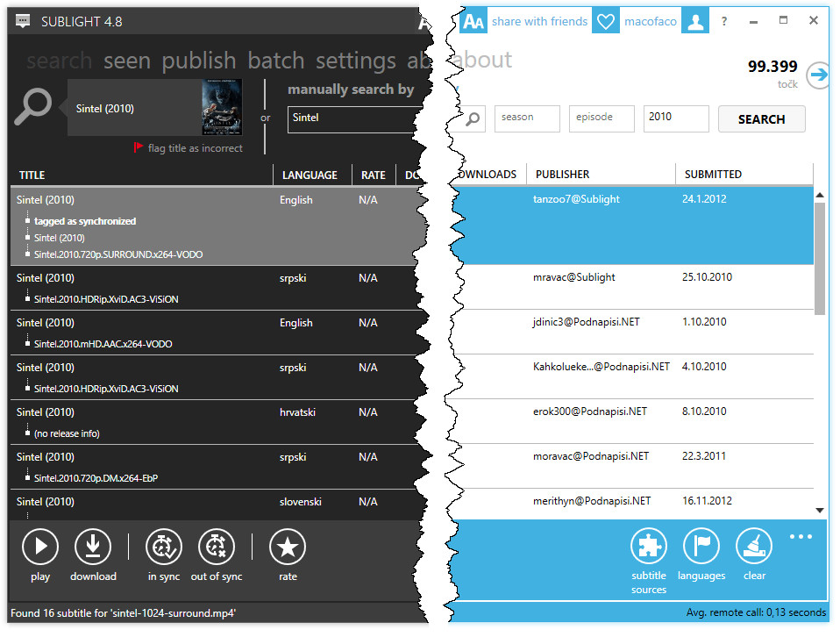Open languages flag icon

click(701, 547)
